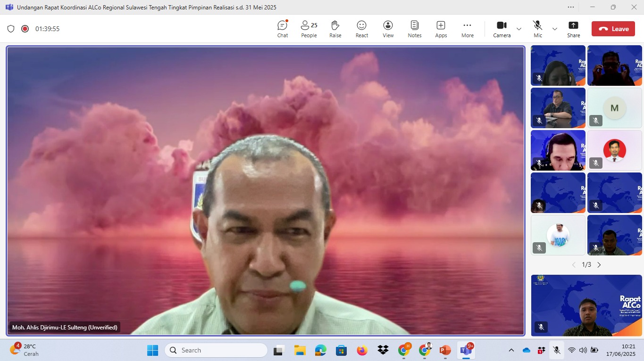This screenshot has width=644, height=361.
Task: Select participant thumbnail with letter M
Action: (614, 108)
